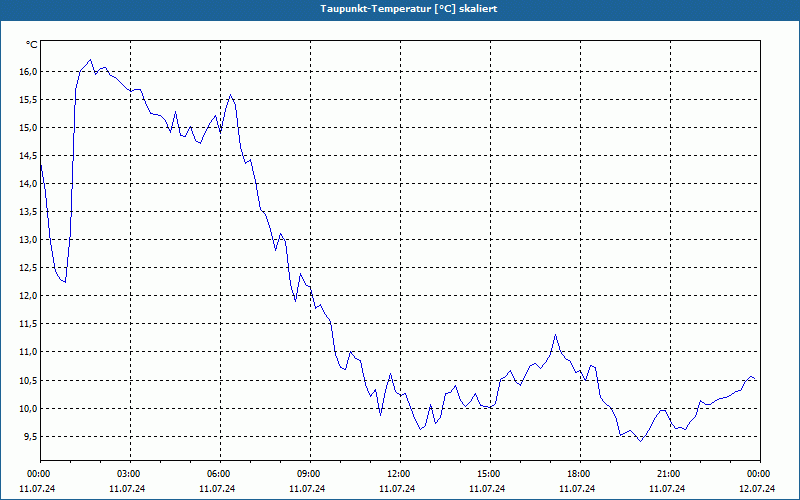Click the 06:00 time axis label
The image size is (800, 500).
[x=220, y=474]
